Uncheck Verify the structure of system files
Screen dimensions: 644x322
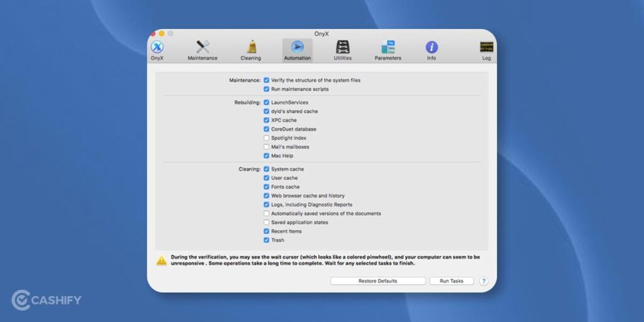pos(267,80)
